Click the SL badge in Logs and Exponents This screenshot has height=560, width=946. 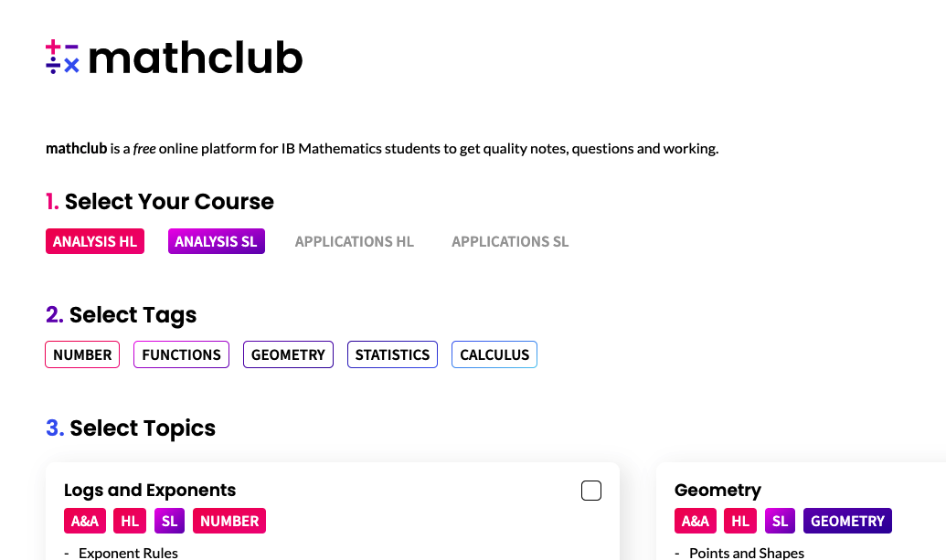click(169, 521)
